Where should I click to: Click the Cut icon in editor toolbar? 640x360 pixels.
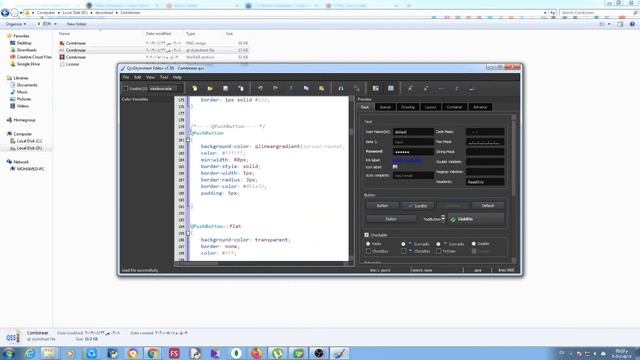tap(291, 88)
